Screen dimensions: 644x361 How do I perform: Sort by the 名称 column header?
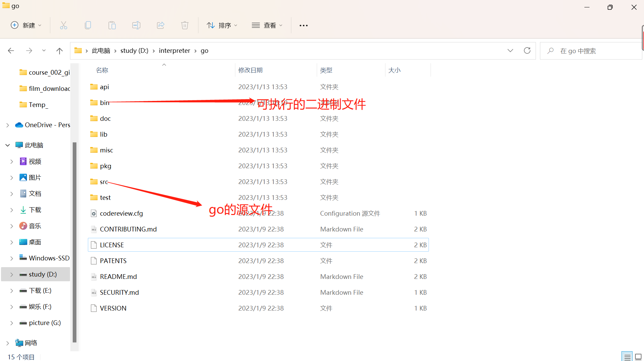click(x=102, y=70)
